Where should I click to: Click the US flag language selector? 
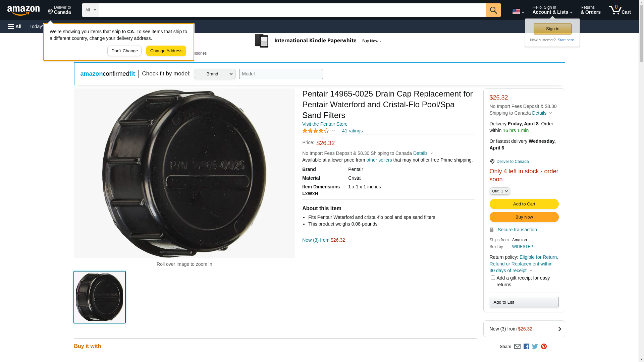click(518, 11)
